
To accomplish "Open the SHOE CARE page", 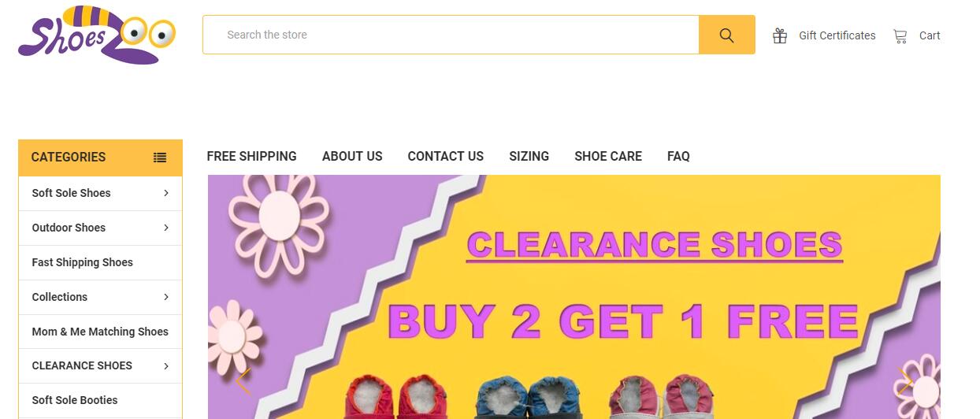I will [x=608, y=156].
